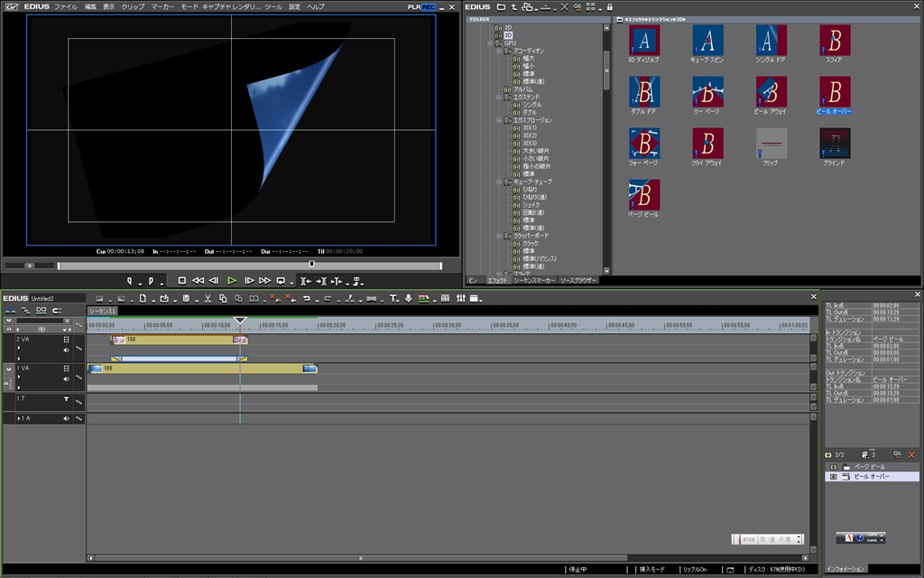Click the player position slider handle
Viewport: 924px width, 578px height.
click(x=311, y=265)
